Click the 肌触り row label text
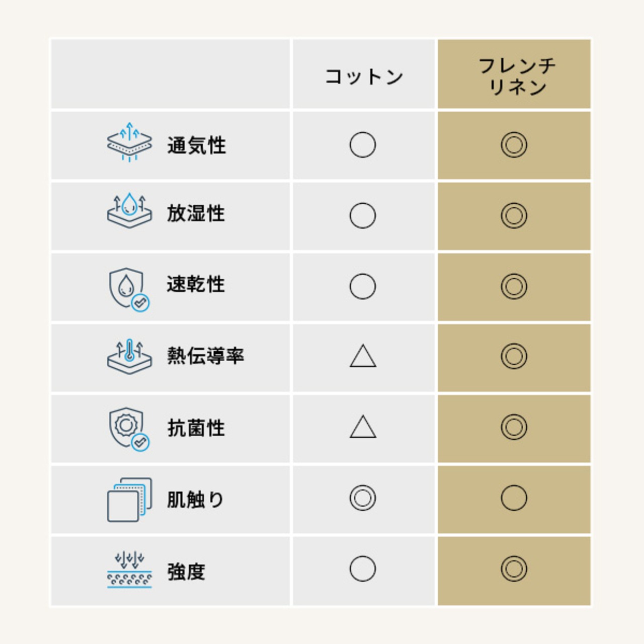 (195, 500)
